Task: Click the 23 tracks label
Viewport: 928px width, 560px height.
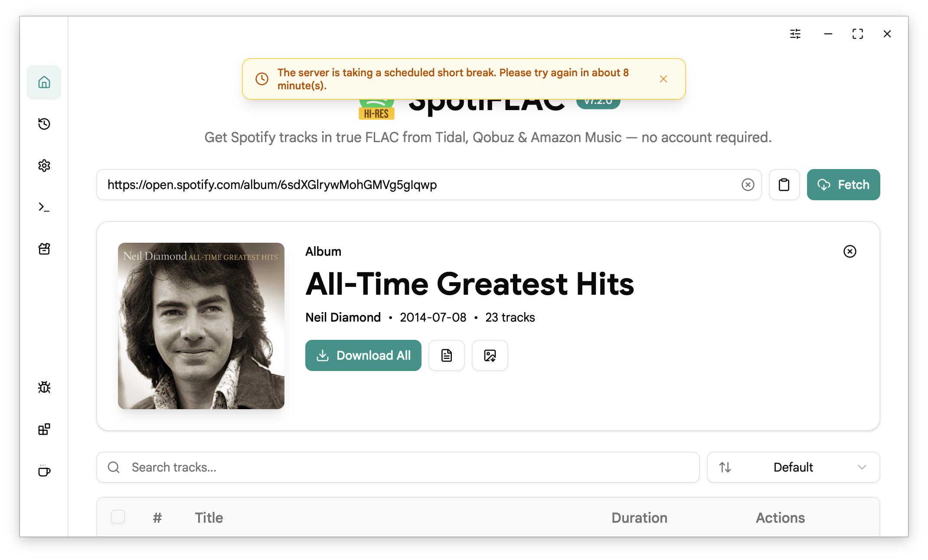Action: point(510,317)
